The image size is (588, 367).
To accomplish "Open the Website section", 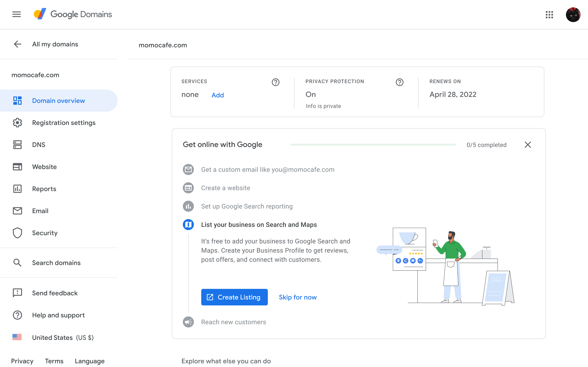I will (59, 167).
